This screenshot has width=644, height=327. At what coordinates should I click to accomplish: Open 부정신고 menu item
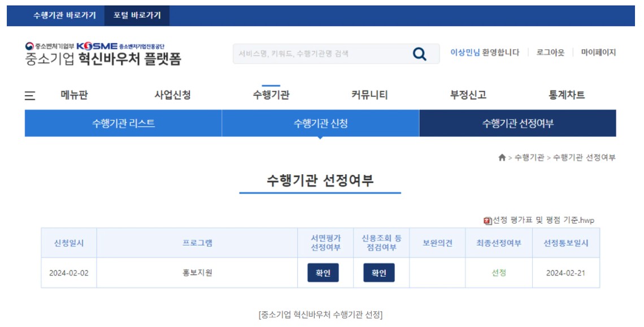(468, 95)
